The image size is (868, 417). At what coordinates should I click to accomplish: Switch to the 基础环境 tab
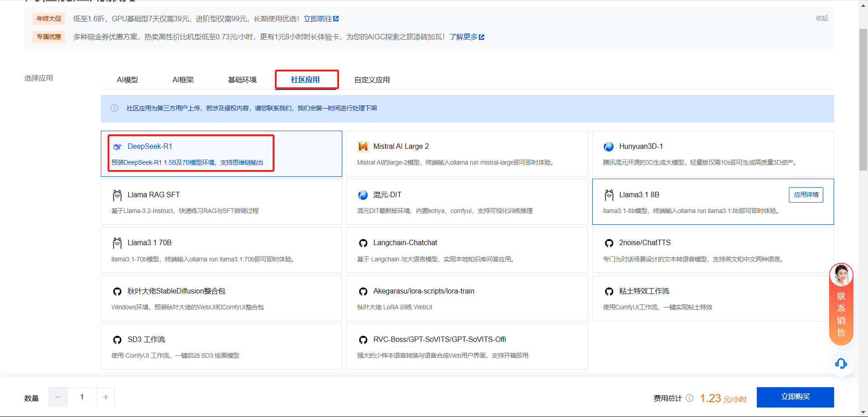pos(242,80)
